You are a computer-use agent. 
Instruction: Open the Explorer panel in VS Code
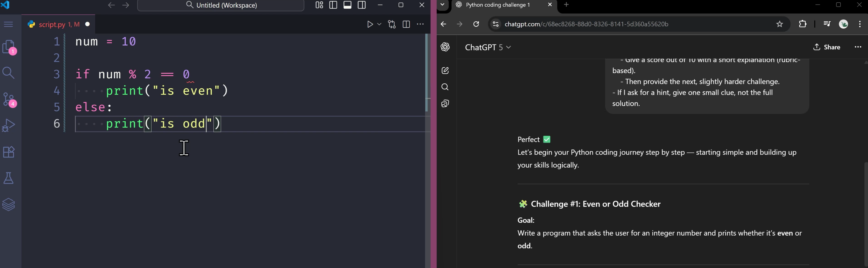coord(8,47)
